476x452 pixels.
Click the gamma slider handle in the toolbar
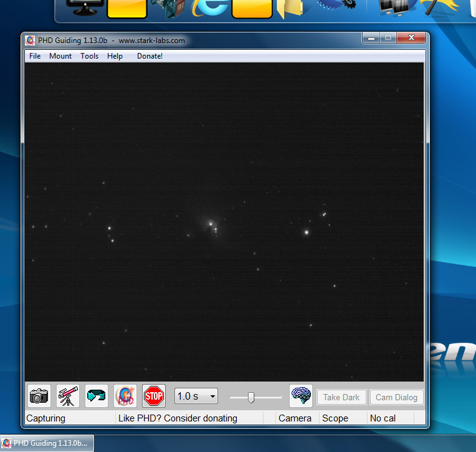[251, 397]
